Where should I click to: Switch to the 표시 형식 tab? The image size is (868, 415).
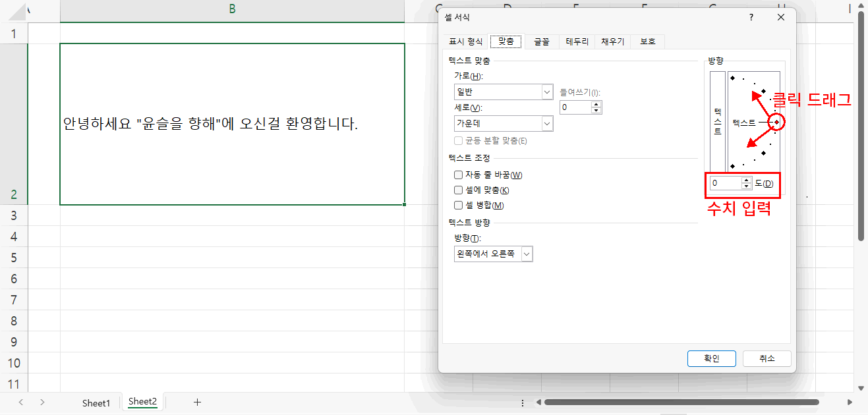[465, 41]
